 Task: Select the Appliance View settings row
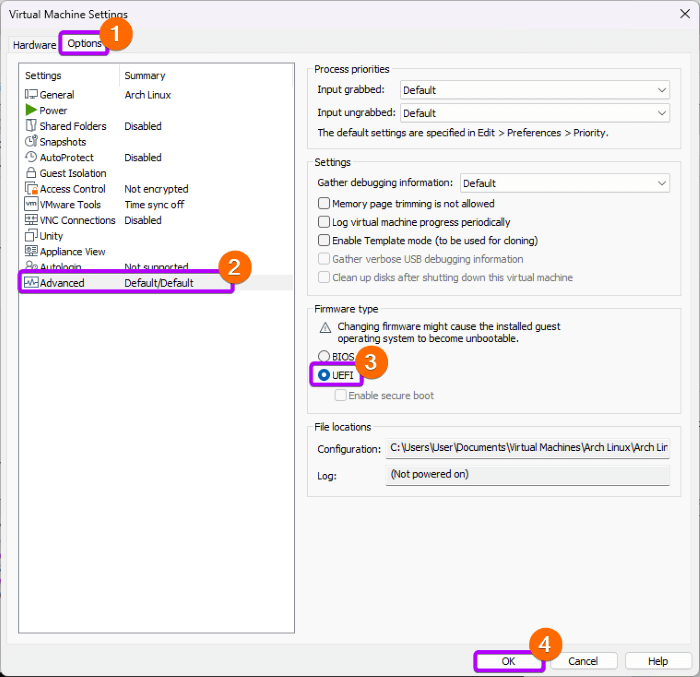click(156, 251)
